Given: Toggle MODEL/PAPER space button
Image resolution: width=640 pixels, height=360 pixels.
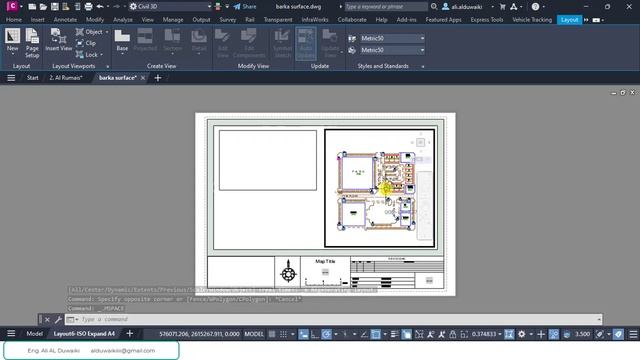Looking at the screenshot, I should (253, 334).
